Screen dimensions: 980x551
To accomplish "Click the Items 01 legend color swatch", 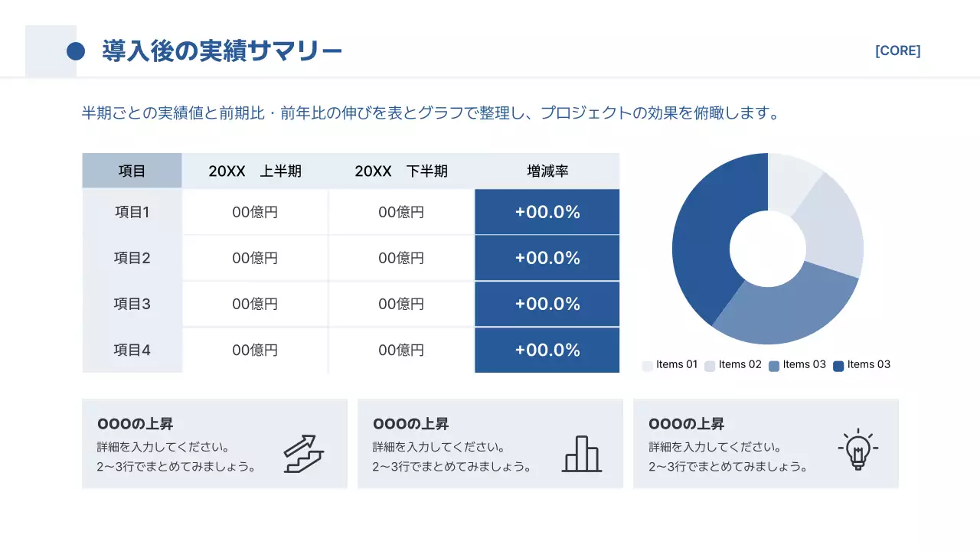I will [x=647, y=366].
